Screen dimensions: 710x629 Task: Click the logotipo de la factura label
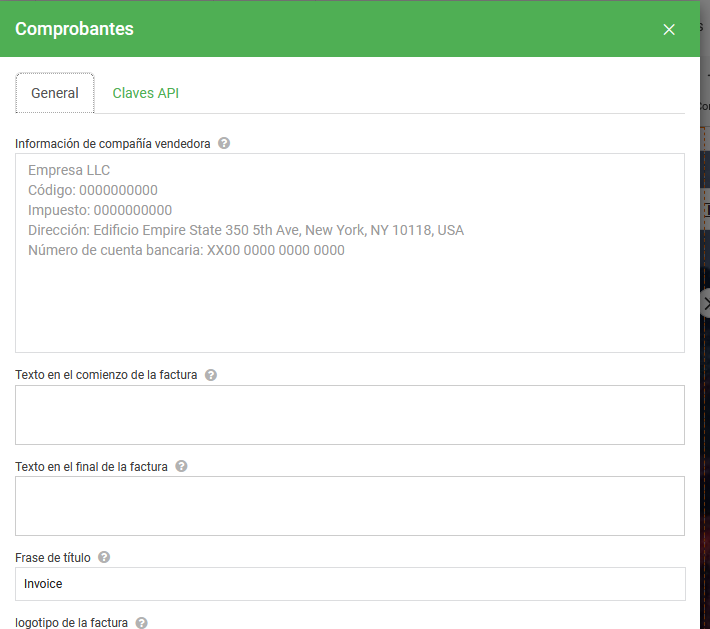[71, 623]
